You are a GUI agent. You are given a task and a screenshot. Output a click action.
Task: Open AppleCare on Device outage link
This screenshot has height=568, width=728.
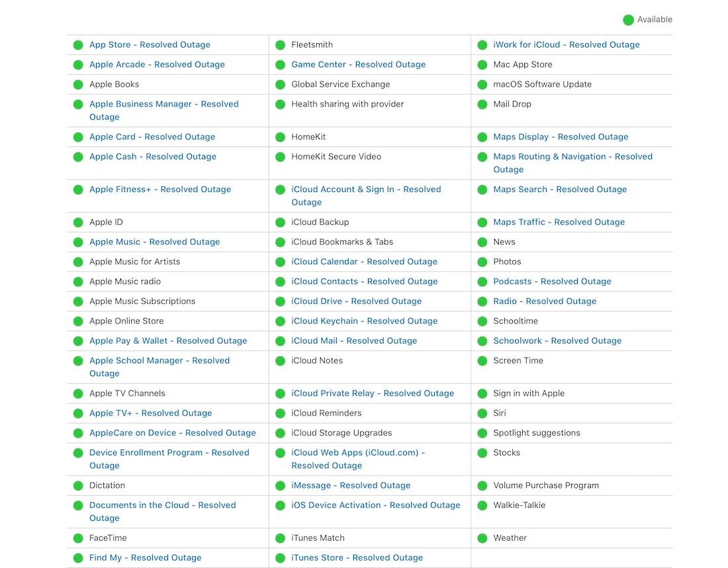coord(172,433)
